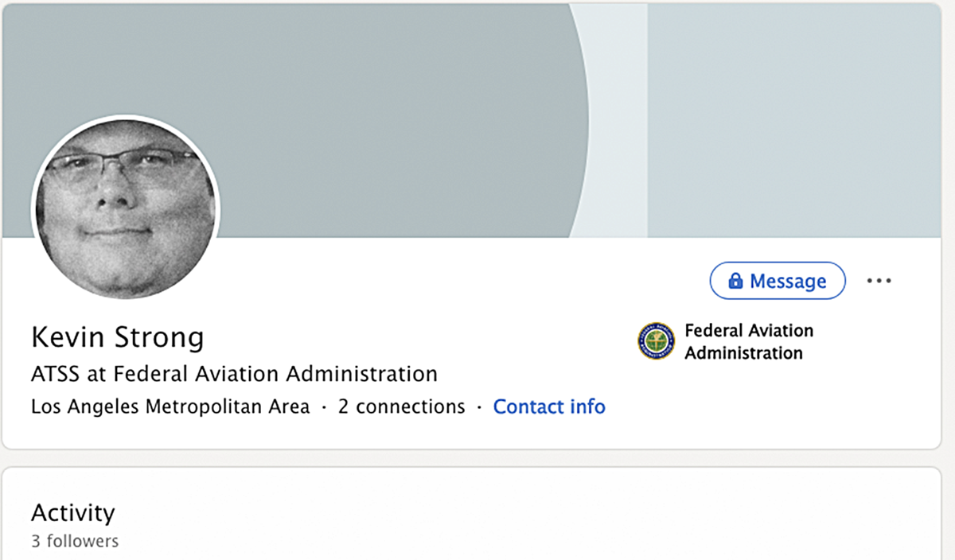955x560 pixels.
Task: Click the gap between profile and Activity cards
Action: click(477, 459)
